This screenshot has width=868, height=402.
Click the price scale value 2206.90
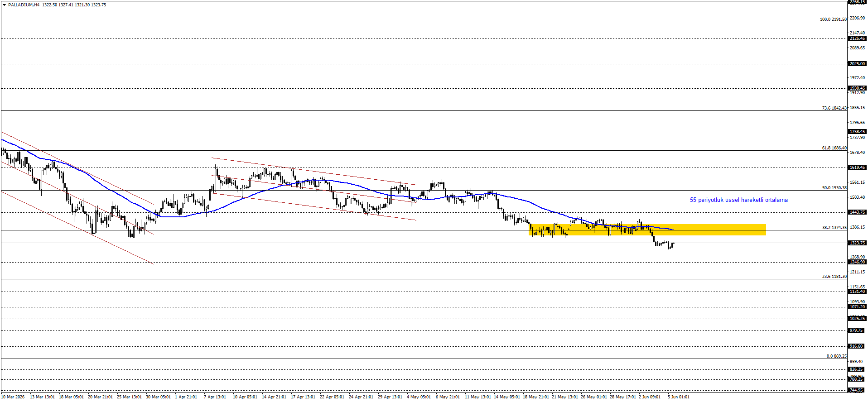[858, 18]
